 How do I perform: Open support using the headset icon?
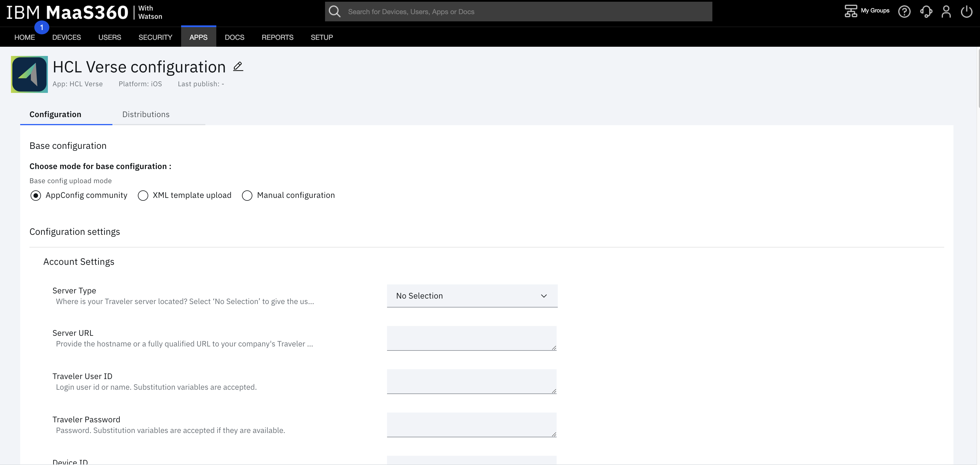(x=925, y=12)
